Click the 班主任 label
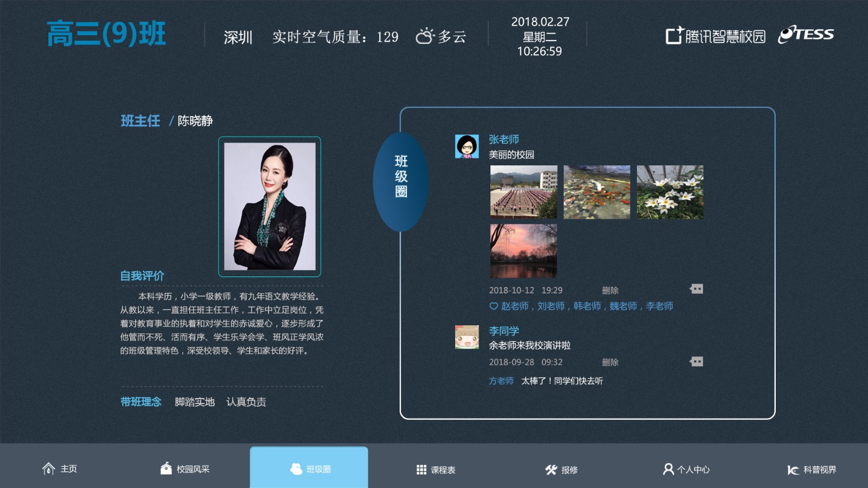Screen dimensions: 868x488 (x=141, y=120)
